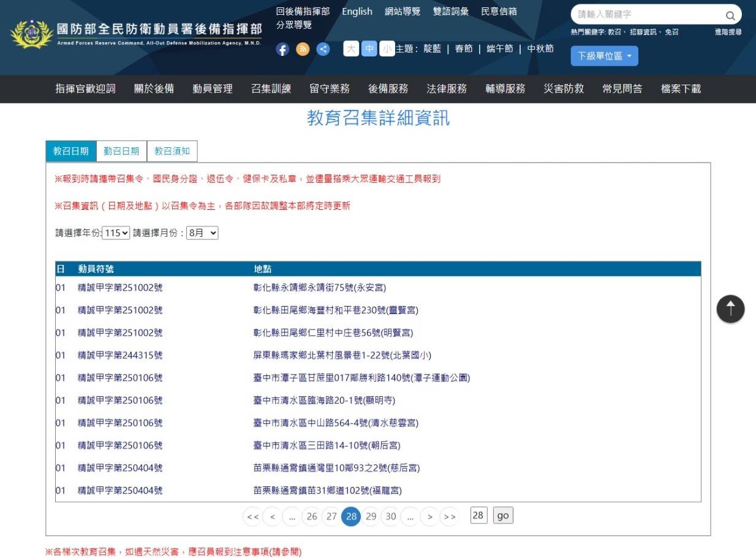Image resolution: width=756 pixels, height=558 pixels.
Task: Open the year selector showing 115
Action: point(116,233)
